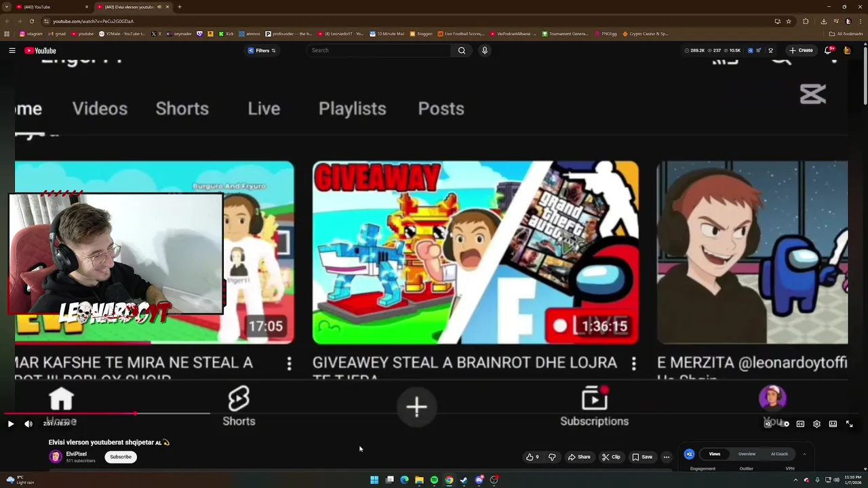Open the notifications bell
Screen dimensions: 868x488
coord(829,50)
